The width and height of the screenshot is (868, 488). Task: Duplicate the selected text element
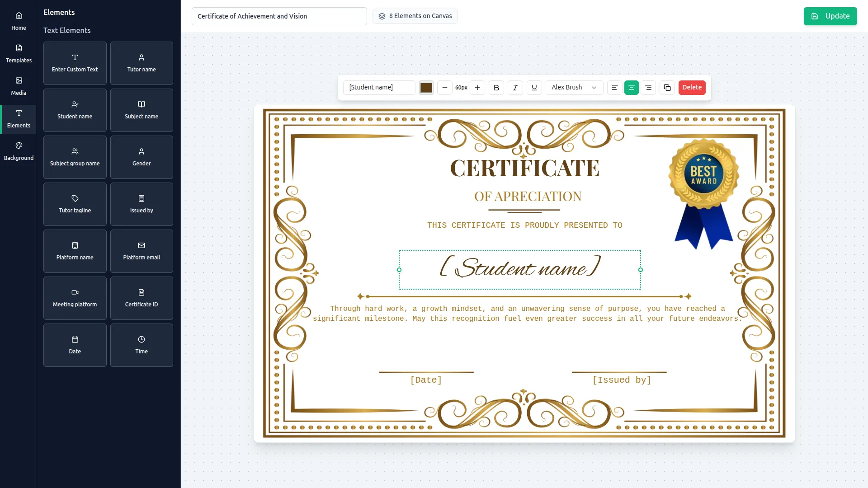(667, 87)
